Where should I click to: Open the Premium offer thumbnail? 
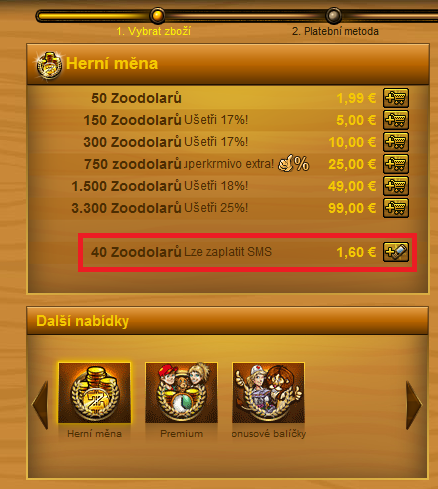coord(181,393)
